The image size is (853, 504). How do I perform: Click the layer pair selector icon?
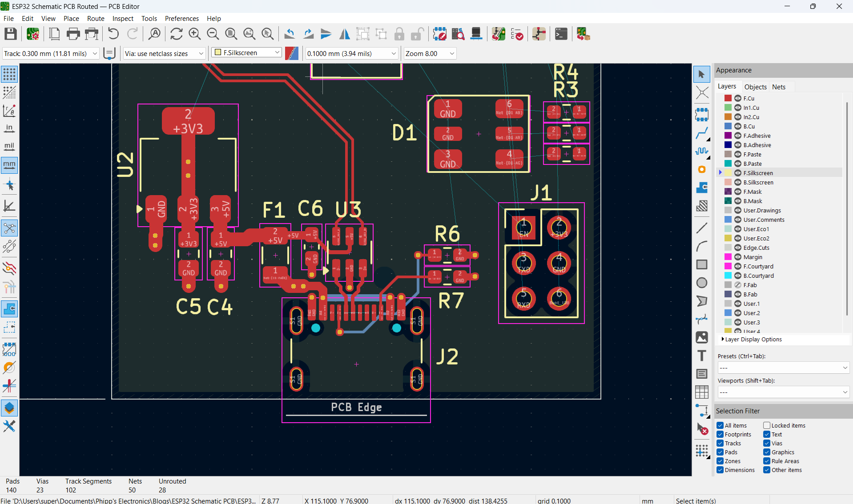pos(292,53)
